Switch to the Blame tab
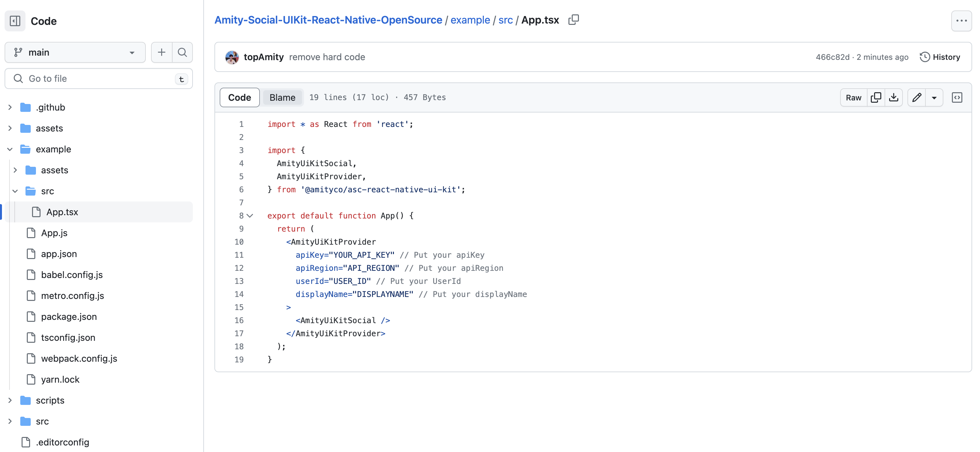Screen dimensions: 980x452 coord(282,97)
